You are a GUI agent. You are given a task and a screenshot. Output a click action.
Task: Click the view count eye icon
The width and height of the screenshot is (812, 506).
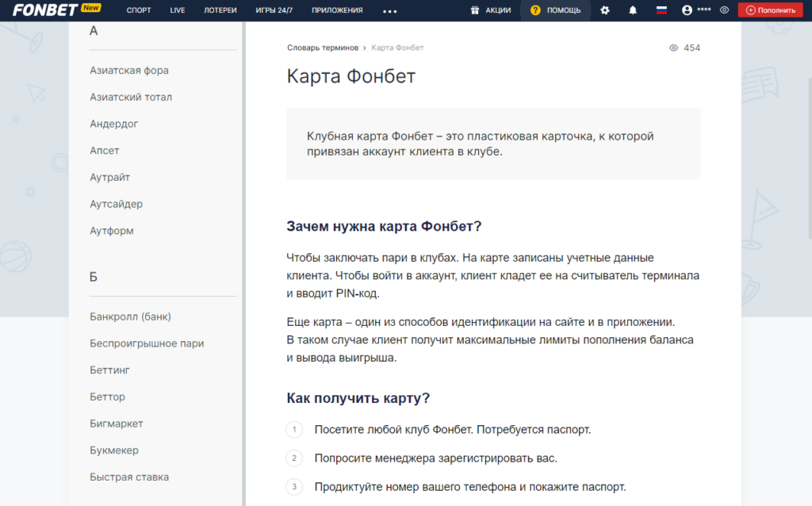coord(673,48)
